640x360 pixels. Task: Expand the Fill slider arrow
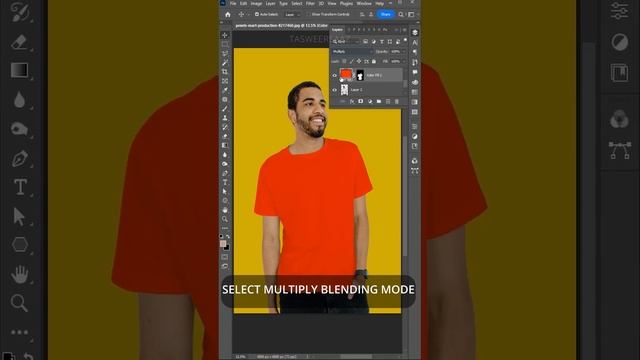tap(404, 61)
